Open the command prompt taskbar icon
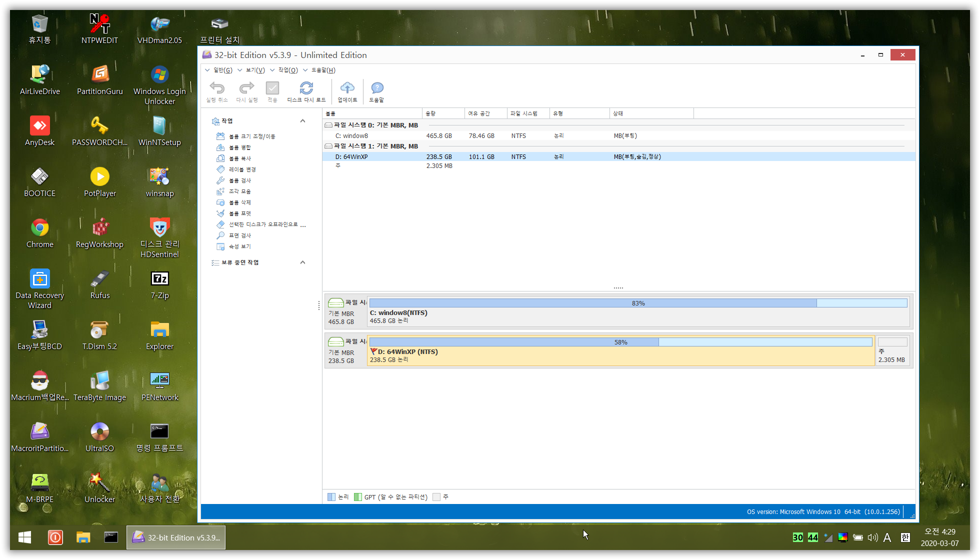The image size is (980, 560). (x=111, y=537)
